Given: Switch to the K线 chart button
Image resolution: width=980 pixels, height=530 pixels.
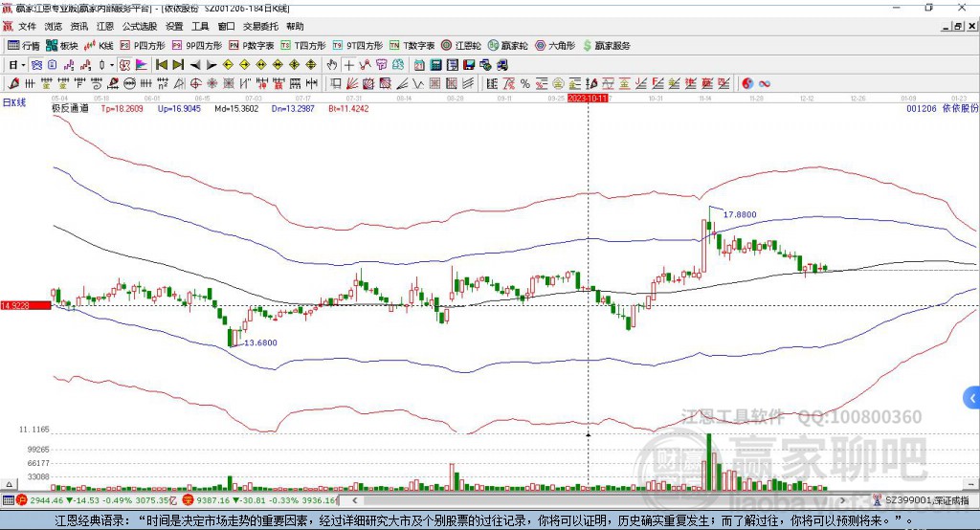Looking at the screenshot, I should coord(99,46).
